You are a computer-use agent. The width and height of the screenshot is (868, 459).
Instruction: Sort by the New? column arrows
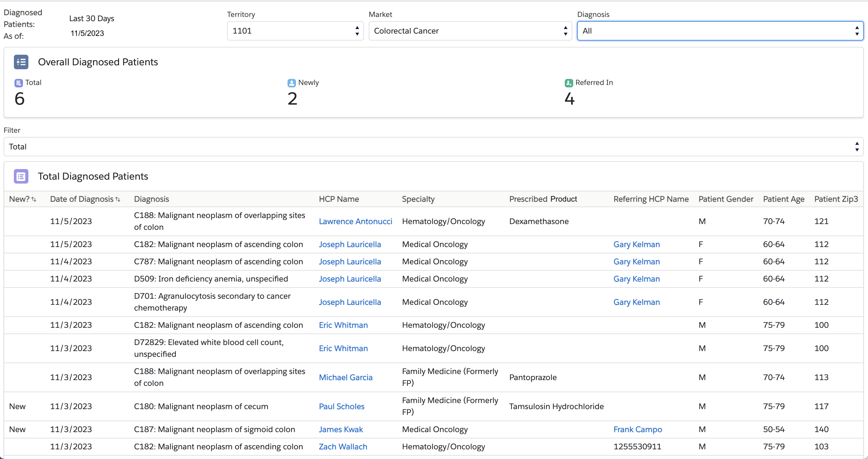click(34, 199)
